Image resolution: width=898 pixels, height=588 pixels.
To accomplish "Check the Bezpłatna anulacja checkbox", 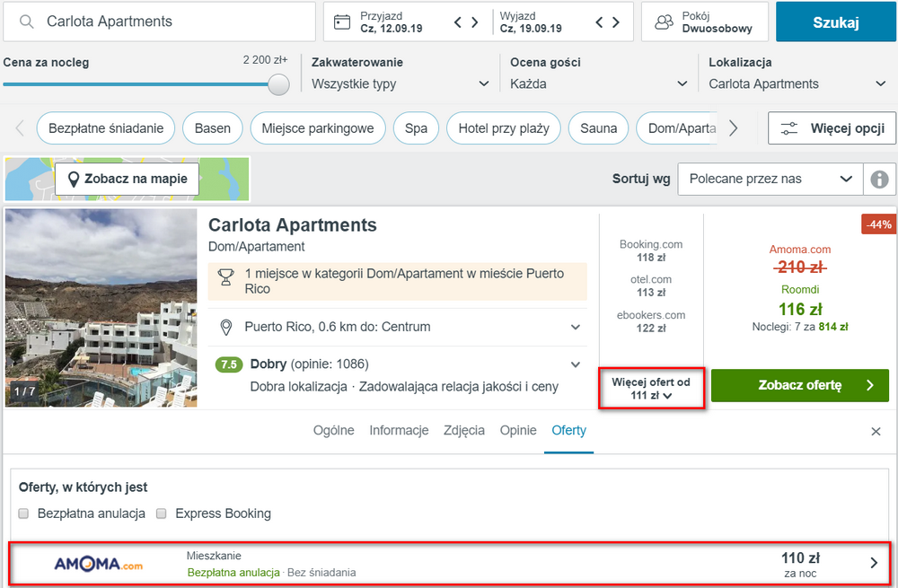I will point(23,513).
